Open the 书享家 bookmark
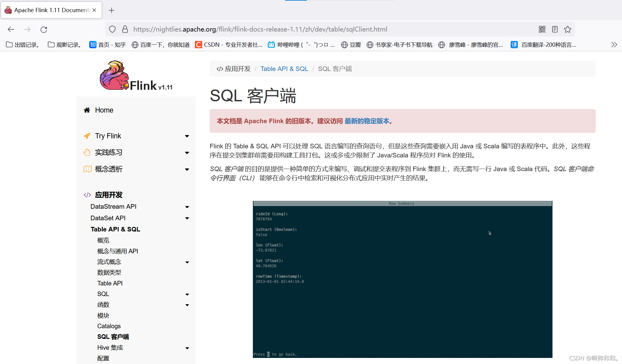The width and height of the screenshot is (622, 364). 399,45
